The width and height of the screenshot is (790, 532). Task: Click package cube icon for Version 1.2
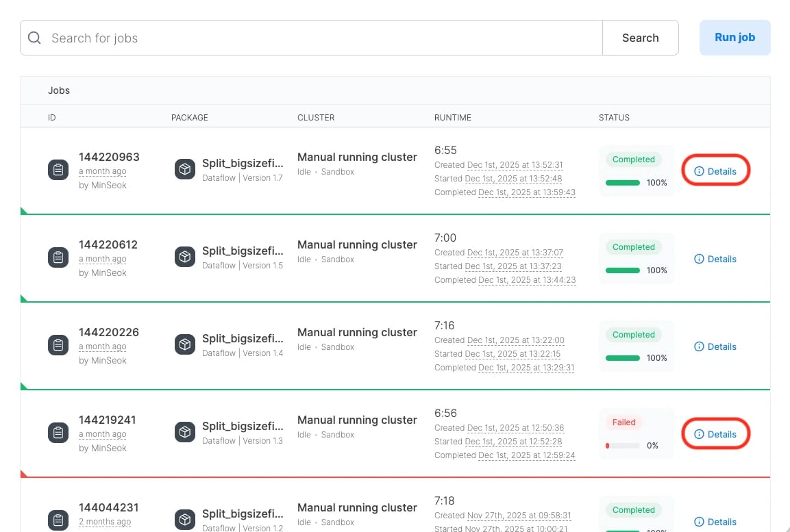point(185,520)
